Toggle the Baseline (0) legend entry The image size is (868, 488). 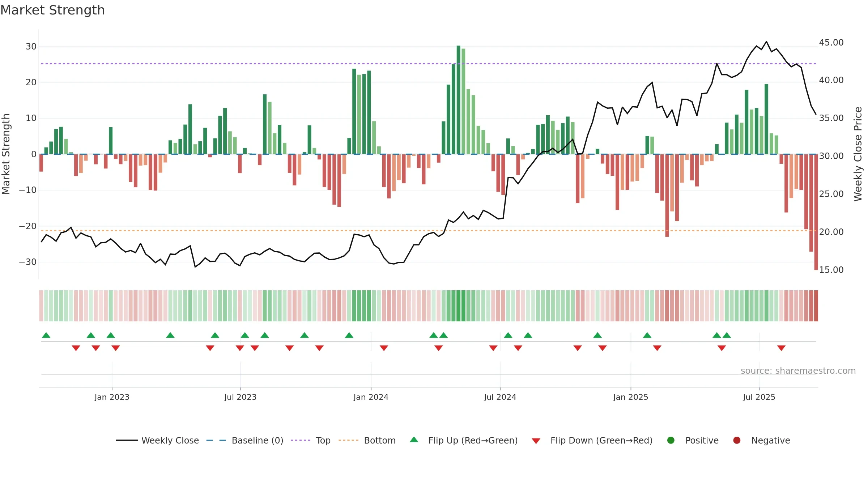pyautogui.click(x=245, y=440)
